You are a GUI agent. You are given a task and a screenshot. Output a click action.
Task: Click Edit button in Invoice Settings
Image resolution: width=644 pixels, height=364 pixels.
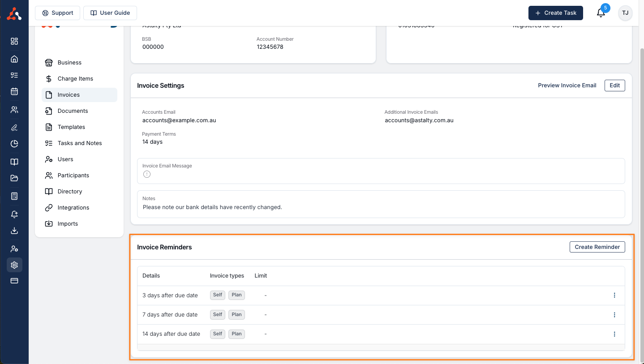point(614,86)
